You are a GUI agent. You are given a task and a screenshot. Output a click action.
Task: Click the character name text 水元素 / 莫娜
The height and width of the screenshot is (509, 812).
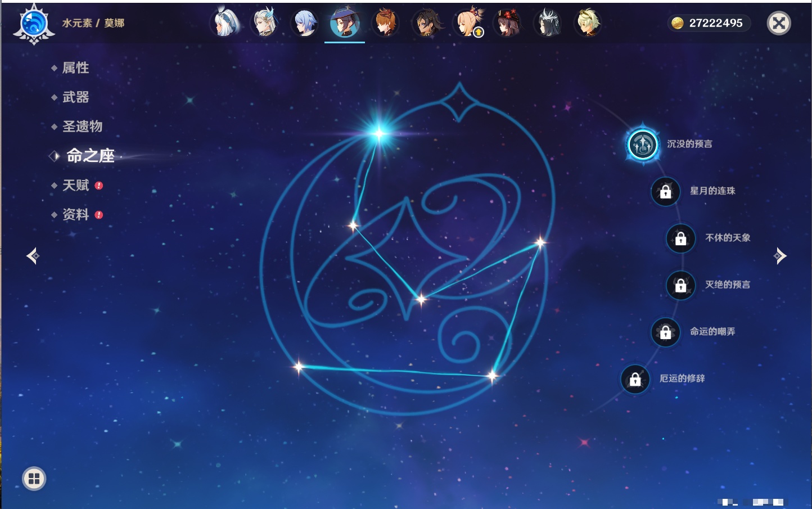pyautogui.click(x=93, y=23)
